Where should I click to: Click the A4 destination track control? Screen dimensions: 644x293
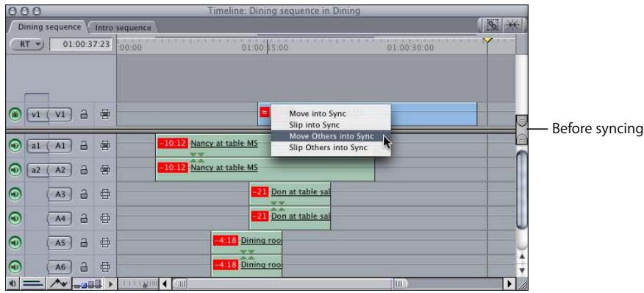pos(60,218)
